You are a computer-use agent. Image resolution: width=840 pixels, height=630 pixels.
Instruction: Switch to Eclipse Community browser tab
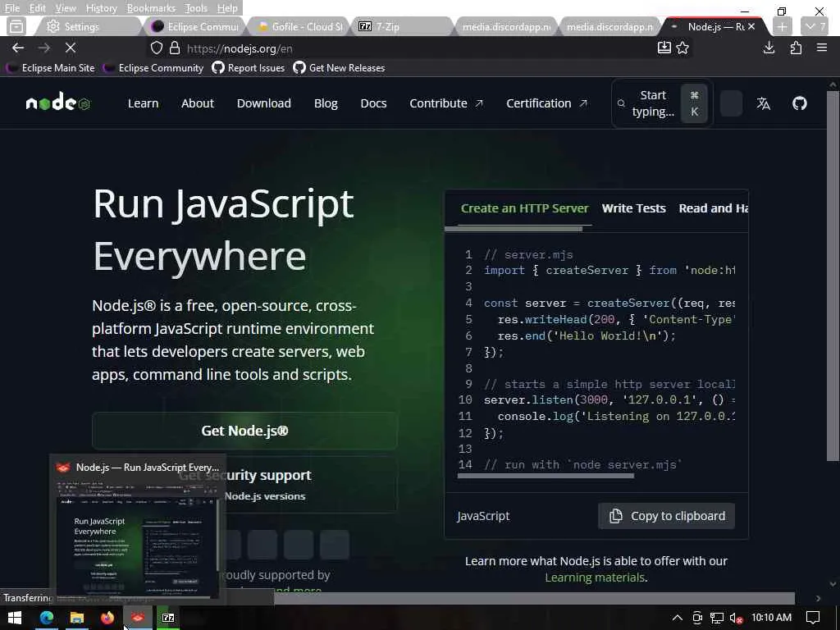[x=194, y=26]
